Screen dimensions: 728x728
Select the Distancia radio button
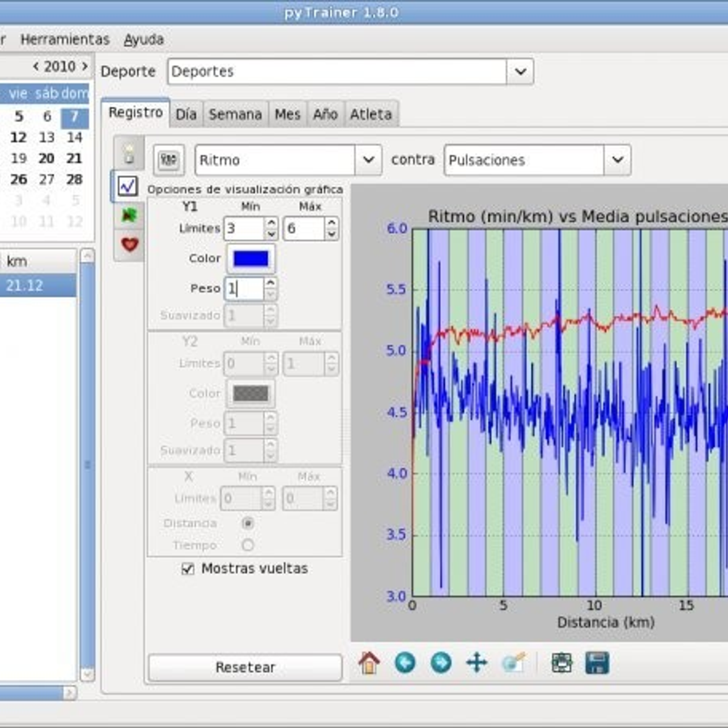(248, 523)
